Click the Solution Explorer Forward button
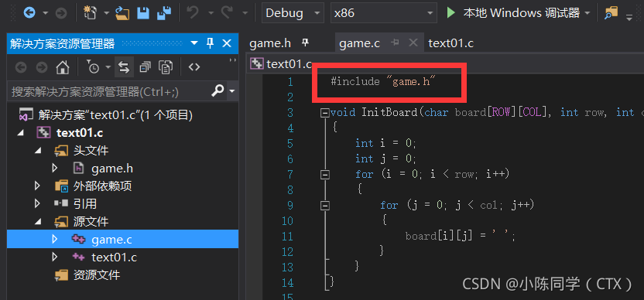Image resolution: width=644 pixels, height=300 pixels. point(42,67)
